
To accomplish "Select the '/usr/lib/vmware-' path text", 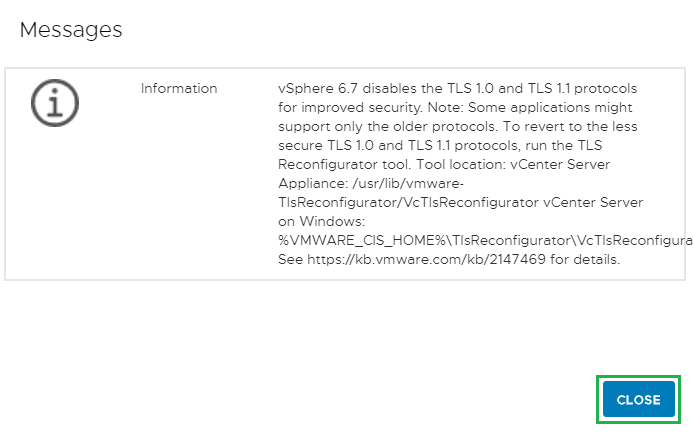I will 393,183.
